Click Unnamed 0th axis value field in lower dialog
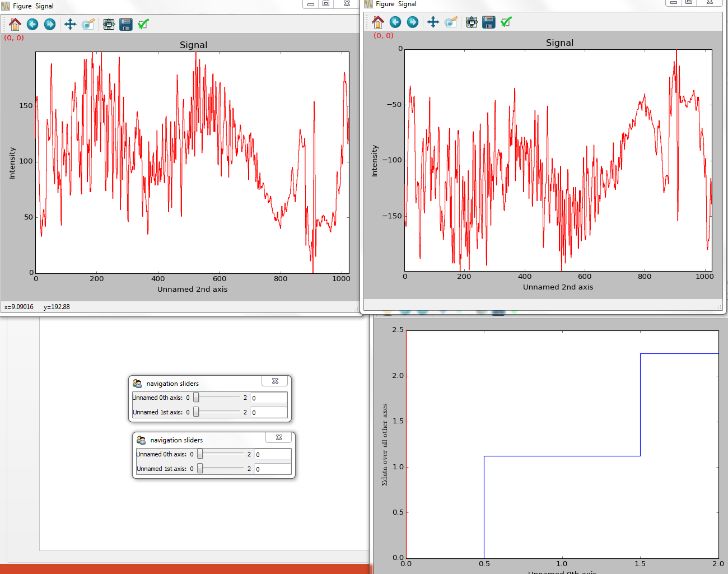The height and width of the screenshot is (574, 728). tap(273, 454)
